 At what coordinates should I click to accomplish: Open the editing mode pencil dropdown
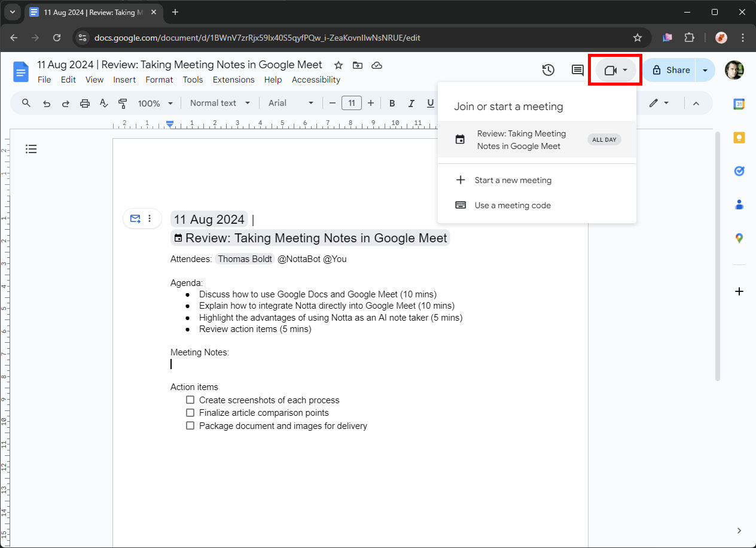click(659, 103)
